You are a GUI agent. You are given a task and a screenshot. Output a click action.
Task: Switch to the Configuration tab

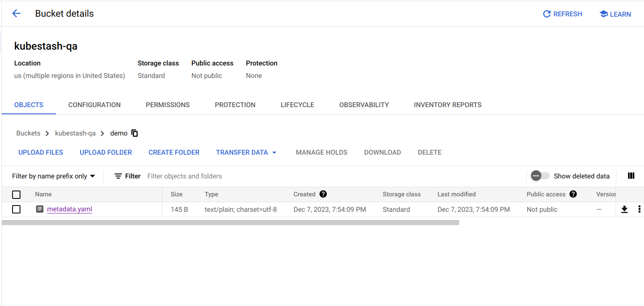coord(94,105)
